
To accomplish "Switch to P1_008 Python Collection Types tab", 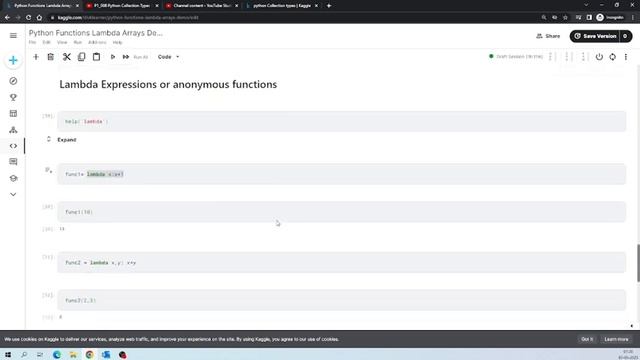I will coord(122,6).
